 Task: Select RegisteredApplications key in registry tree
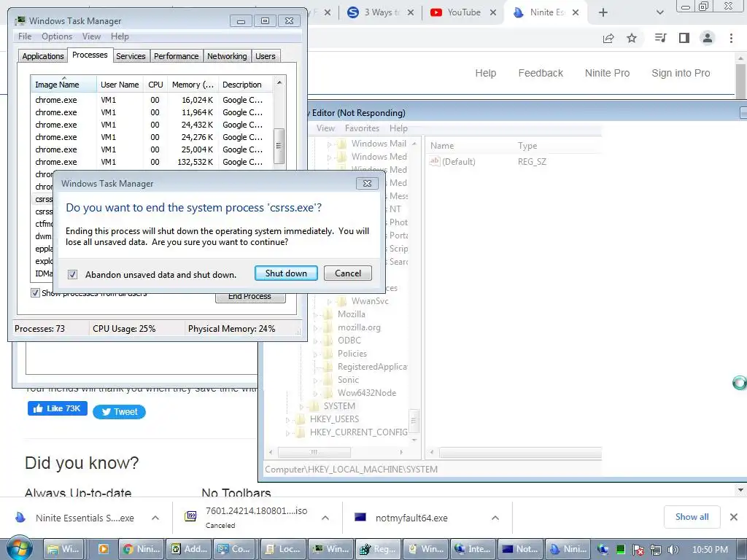tap(372, 367)
